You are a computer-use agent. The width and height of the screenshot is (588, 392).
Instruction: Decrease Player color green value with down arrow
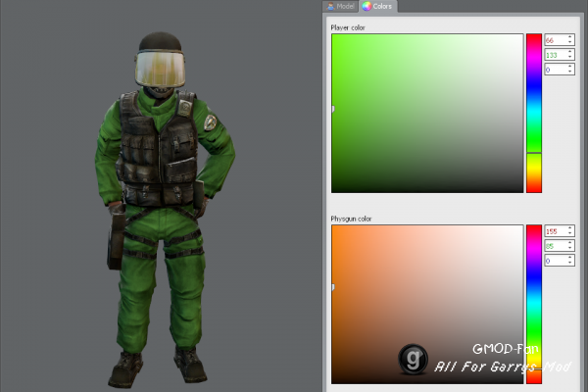(570, 58)
